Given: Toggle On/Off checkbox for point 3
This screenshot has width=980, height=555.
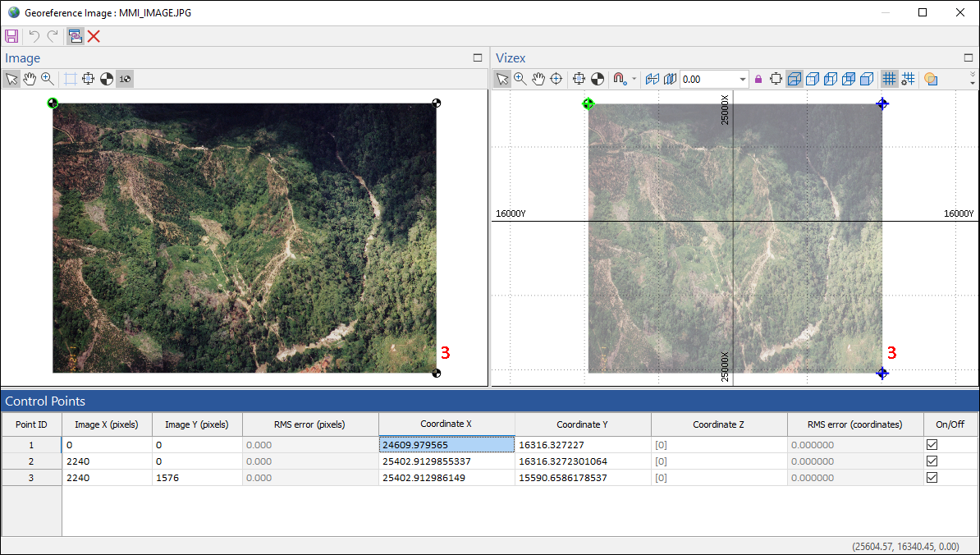Looking at the screenshot, I should [x=932, y=478].
